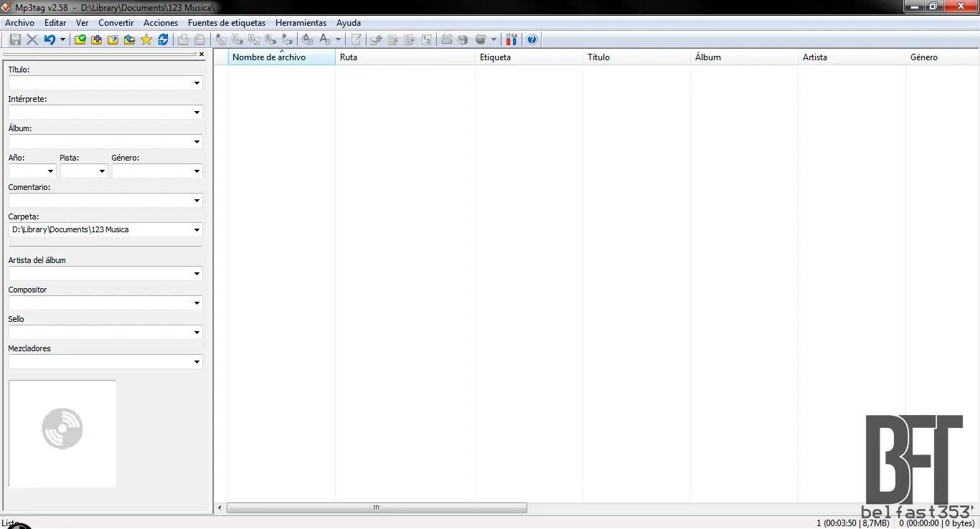The height and width of the screenshot is (529, 980).
Task: Click the Add directory folder-plus icon
Action: (x=96, y=39)
